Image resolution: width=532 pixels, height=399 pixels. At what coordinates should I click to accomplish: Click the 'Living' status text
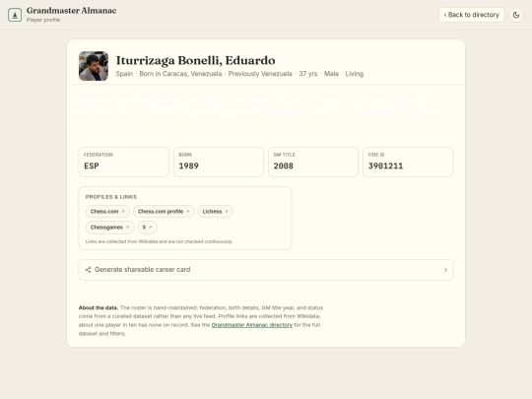(x=355, y=74)
